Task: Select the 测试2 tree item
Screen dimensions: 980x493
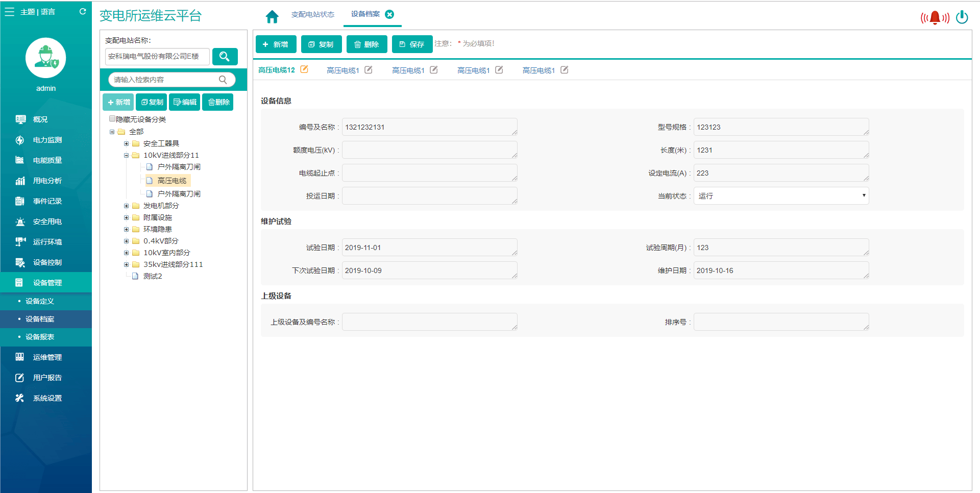Action: 153,276
